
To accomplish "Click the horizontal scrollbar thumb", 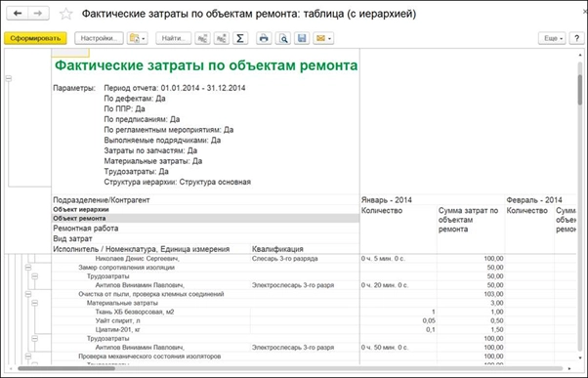I will (x=66, y=368).
